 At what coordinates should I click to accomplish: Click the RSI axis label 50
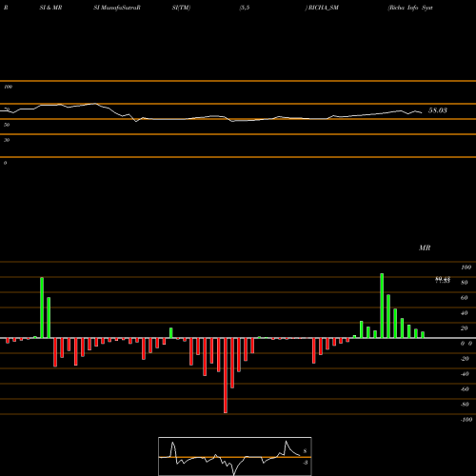pos(7,125)
